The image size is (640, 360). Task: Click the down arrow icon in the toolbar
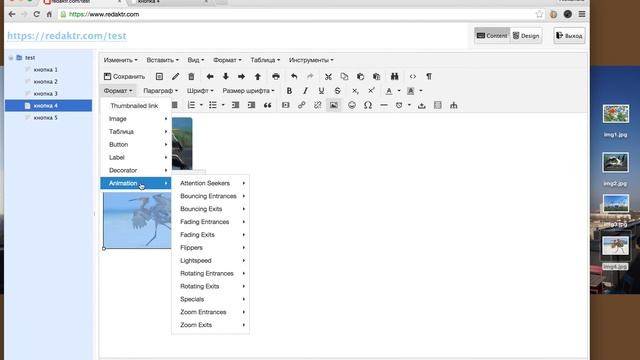click(x=226, y=76)
